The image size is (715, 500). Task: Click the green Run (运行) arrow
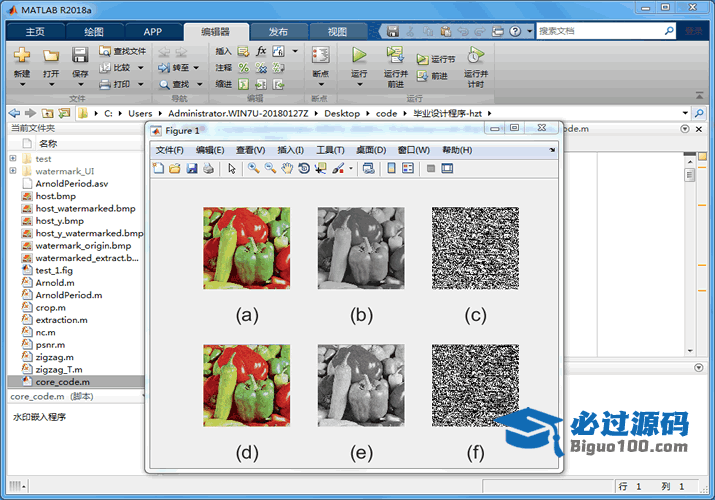(359, 55)
